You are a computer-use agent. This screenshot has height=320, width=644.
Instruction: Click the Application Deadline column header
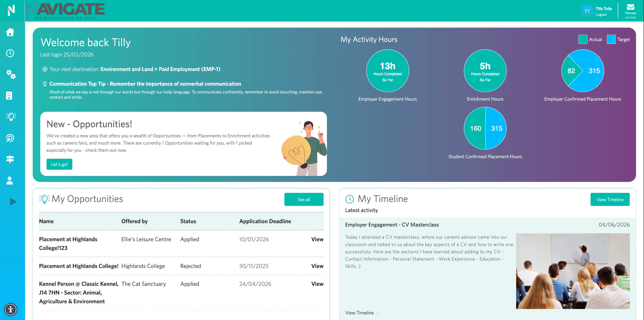click(x=265, y=221)
